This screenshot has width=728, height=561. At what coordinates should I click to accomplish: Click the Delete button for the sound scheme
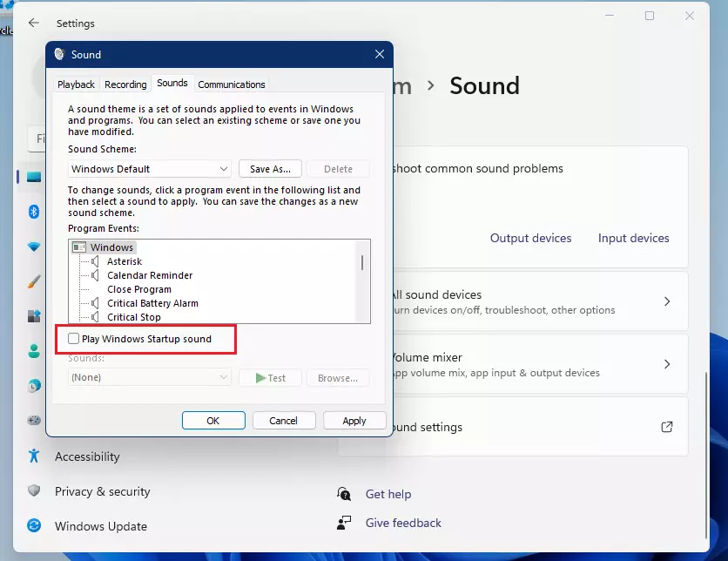click(338, 169)
